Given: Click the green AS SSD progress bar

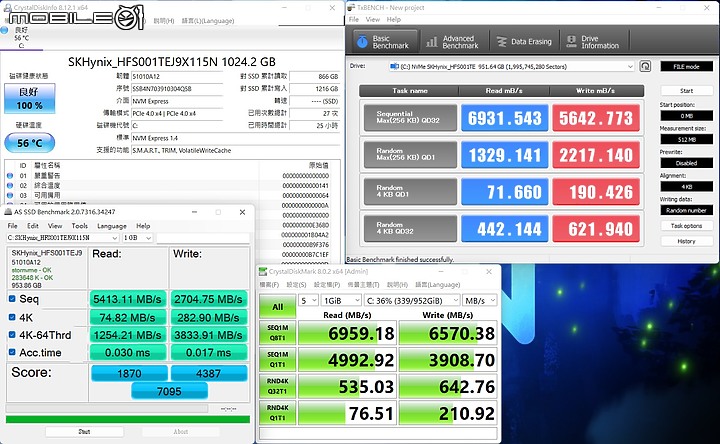Looking at the screenshot, I should click(x=128, y=419).
